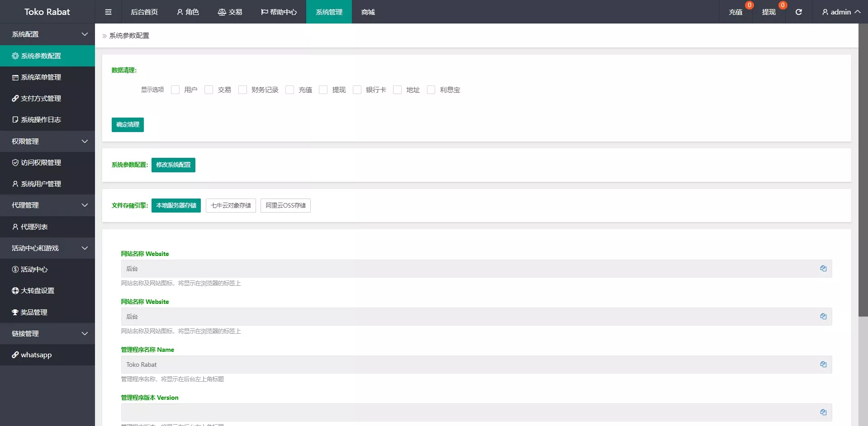The image size is (868, 426).
Task: Click the refresh icon in top bar
Action: [x=798, y=12]
